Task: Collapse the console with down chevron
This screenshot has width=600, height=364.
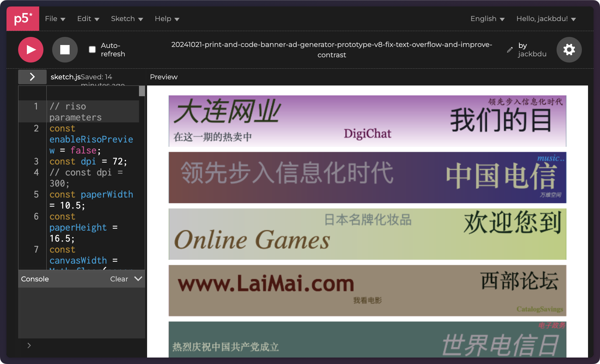Action: pos(138,279)
